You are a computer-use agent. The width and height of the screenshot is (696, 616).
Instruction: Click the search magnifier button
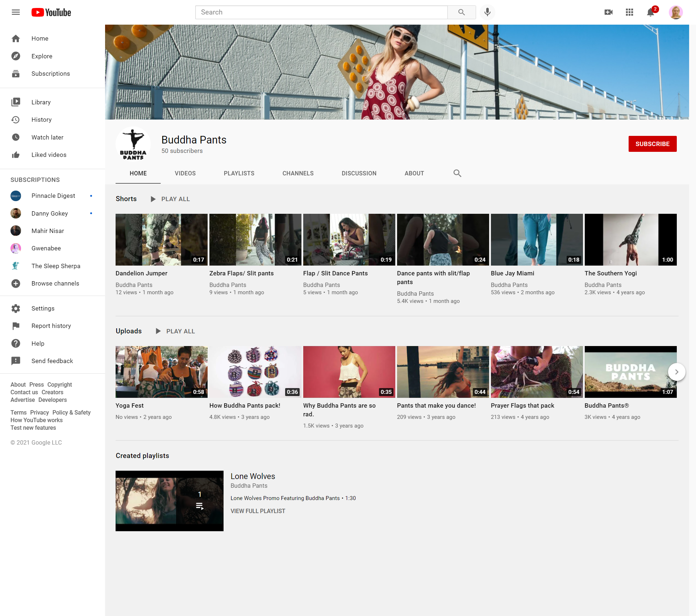[x=461, y=12]
